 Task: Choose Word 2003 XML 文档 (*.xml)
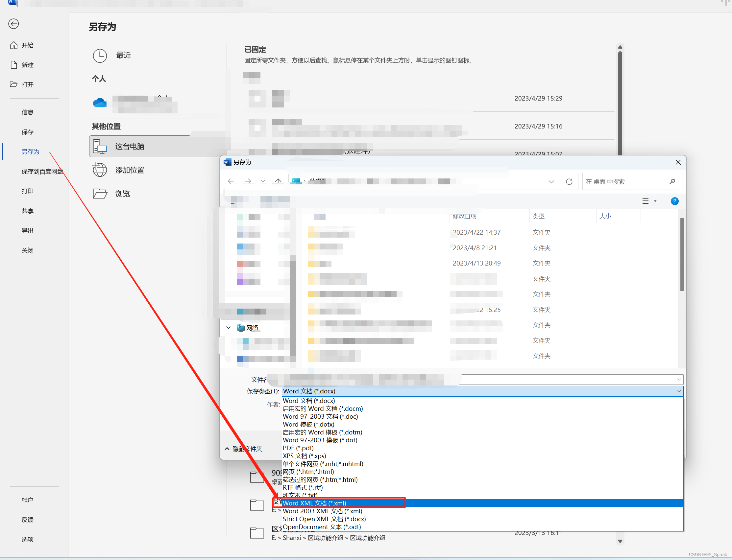482,511
